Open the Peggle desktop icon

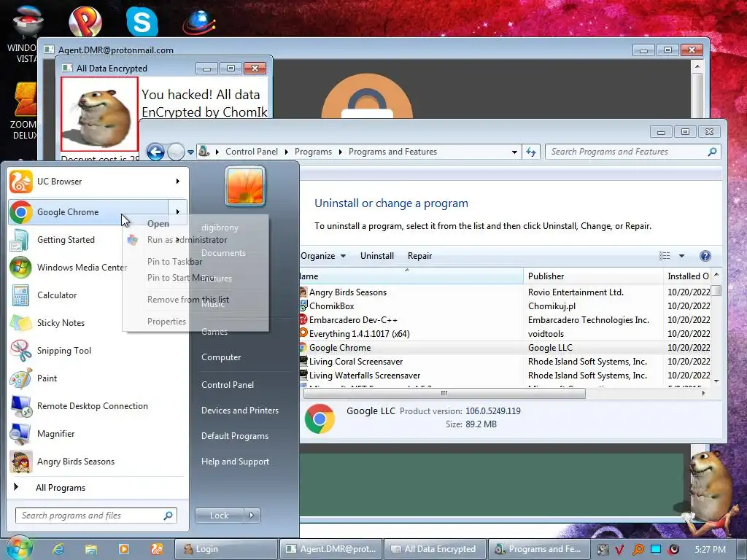pyautogui.click(x=85, y=21)
